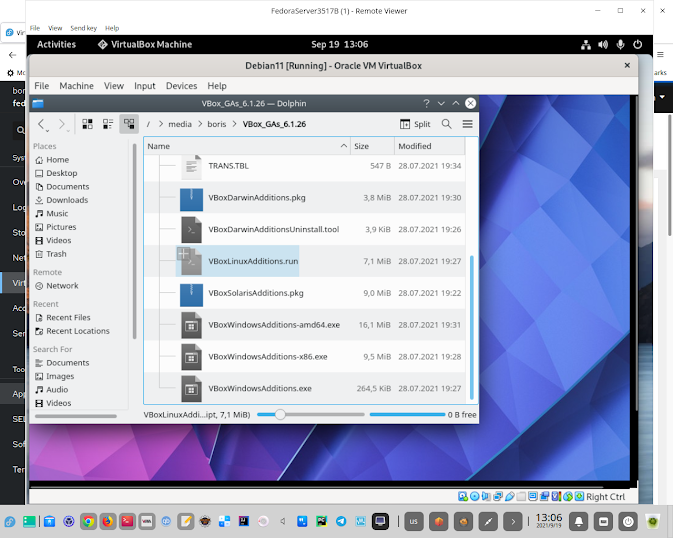Click Dolphin folder icon in title bar
The image size is (673, 538).
point(38,103)
